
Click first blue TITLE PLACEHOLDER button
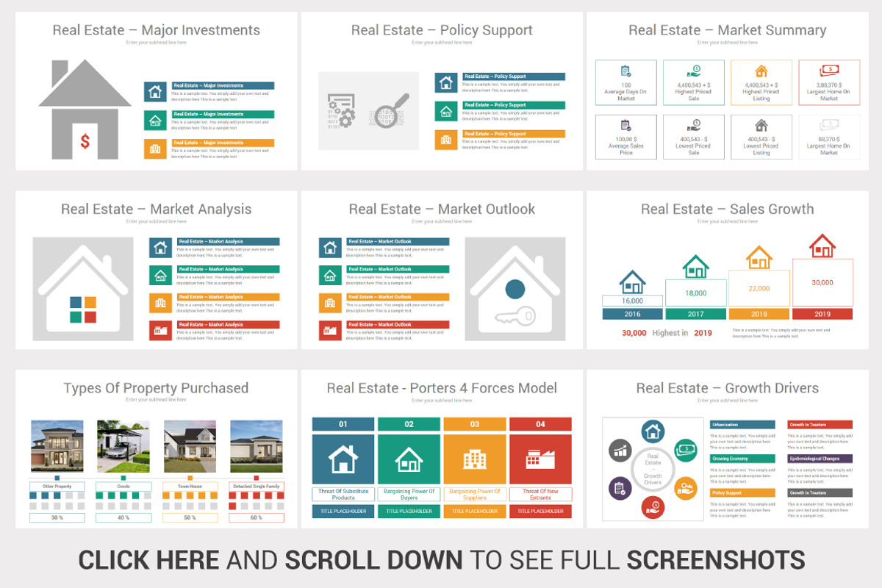point(343,511)
